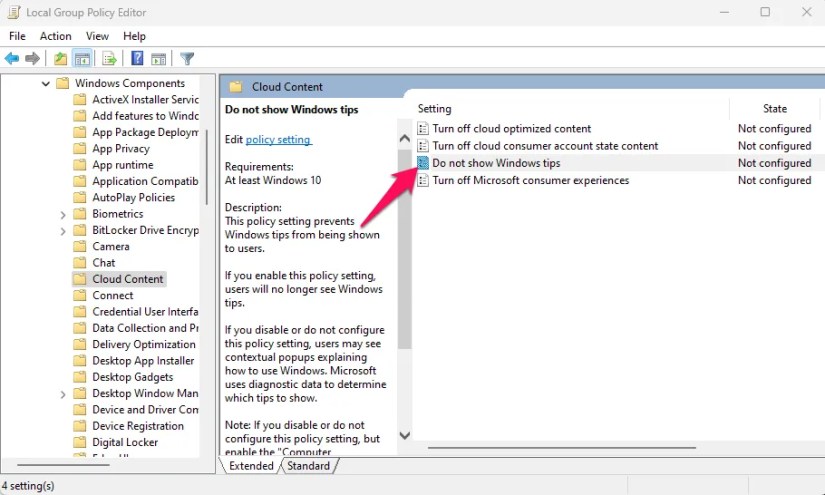Select Turn off Microsoft consumer experiences setting
The height and width of the screenshot is (495, 825).
point(530,180)
